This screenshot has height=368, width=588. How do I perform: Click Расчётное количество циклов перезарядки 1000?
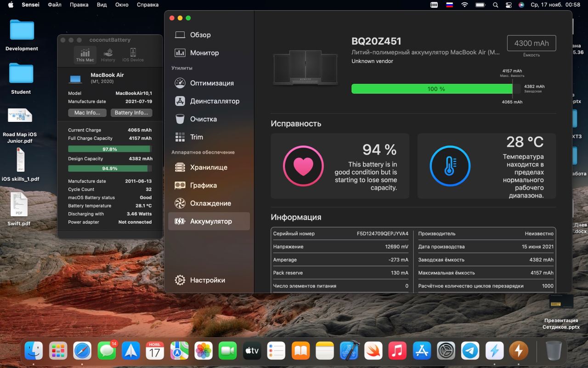[486, 286]
